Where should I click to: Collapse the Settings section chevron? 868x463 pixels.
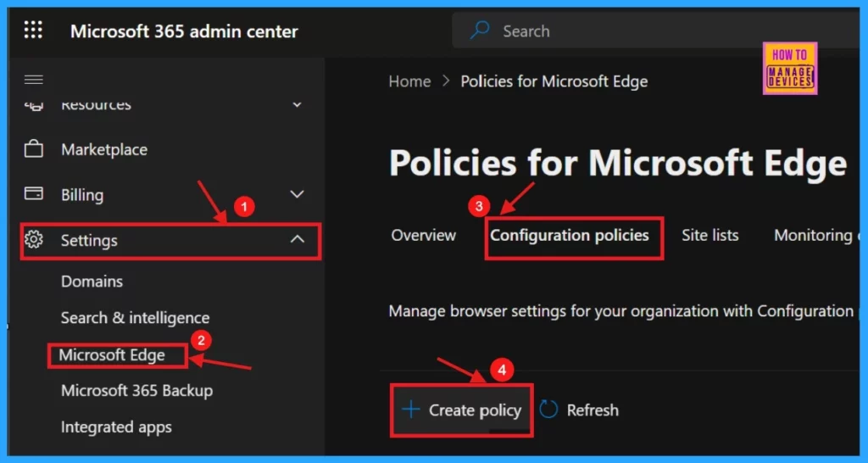pyautogui.click(x=298, y=239)
